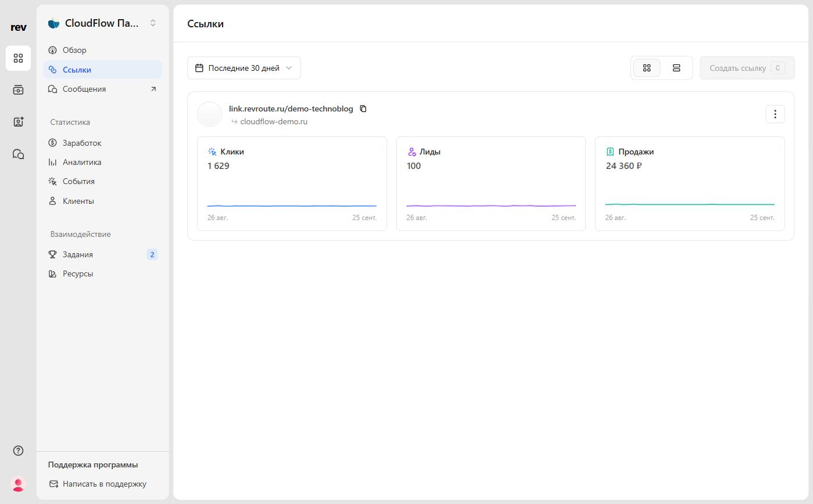Select Ссылки in the sidebar
This screenshot has height=504, width=813.
(x=103, y=70)
